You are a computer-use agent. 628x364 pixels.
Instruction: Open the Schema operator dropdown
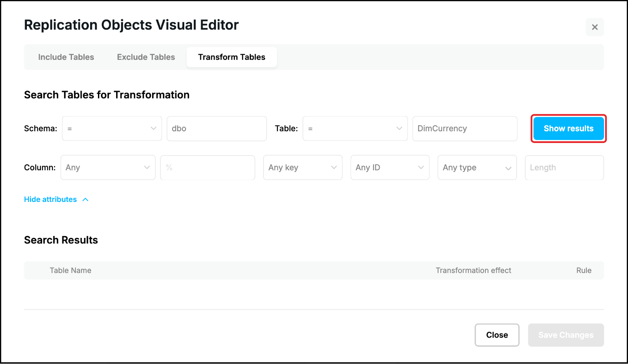(112, 129)
